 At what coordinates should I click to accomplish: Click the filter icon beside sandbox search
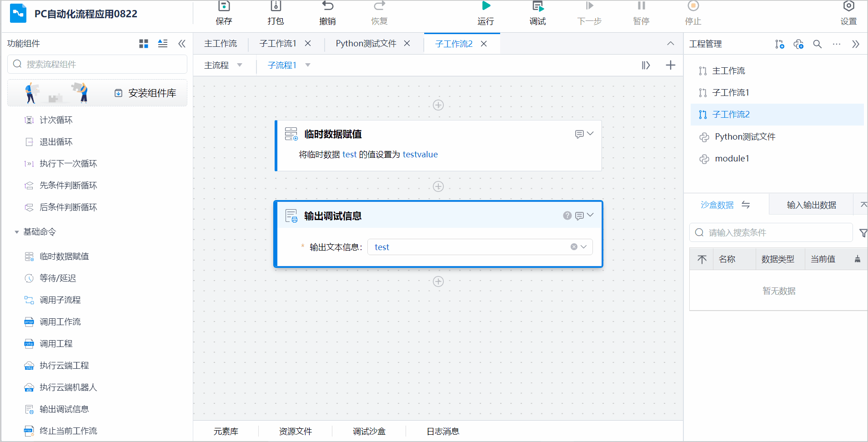tap(863, 233)
